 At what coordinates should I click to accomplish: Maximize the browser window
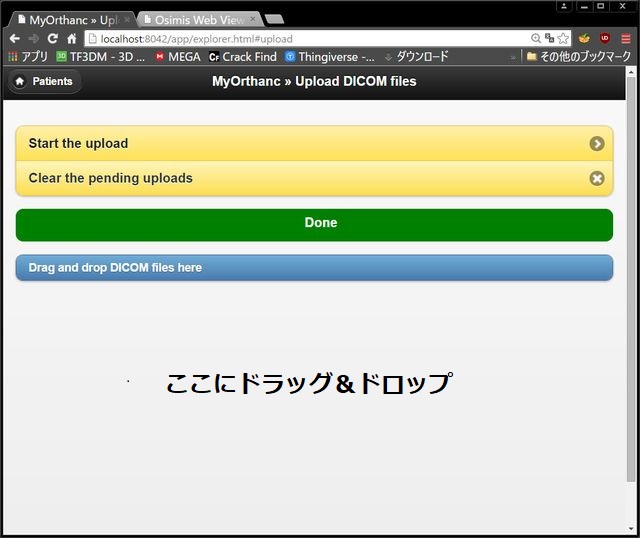(x=601, y=6)
